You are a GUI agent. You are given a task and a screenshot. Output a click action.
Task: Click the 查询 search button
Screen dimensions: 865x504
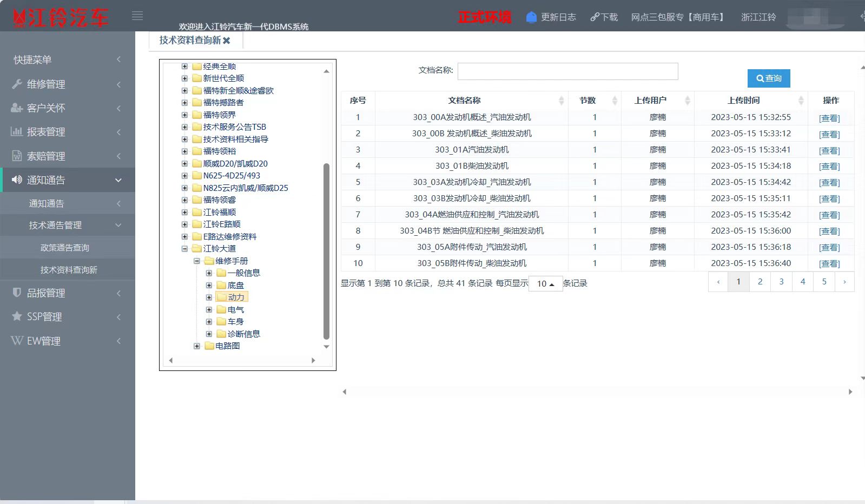coord(769,78)
